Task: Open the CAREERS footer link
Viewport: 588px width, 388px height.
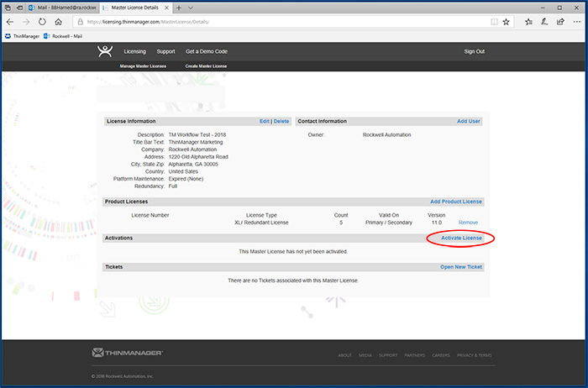Action: pos(441,355)
